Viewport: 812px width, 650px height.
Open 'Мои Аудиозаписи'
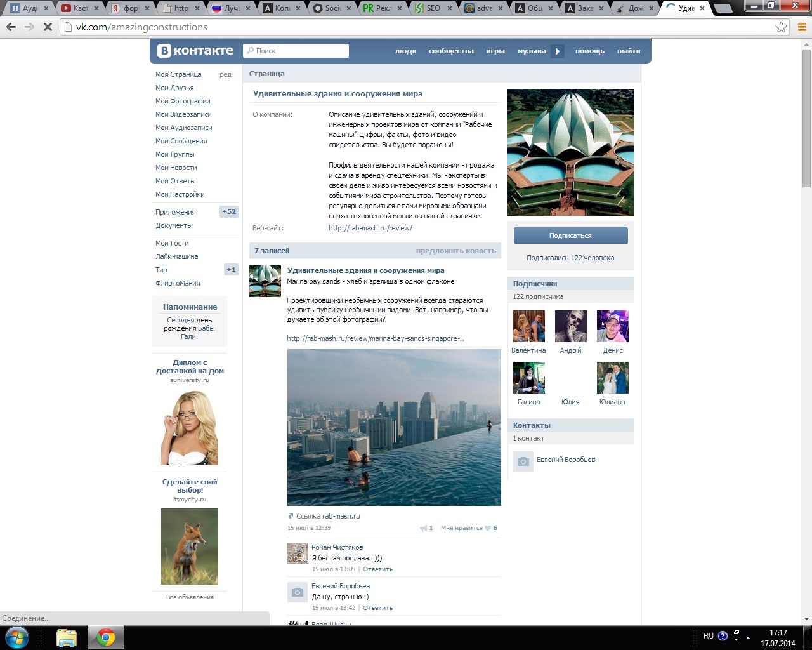coord(184,128)
